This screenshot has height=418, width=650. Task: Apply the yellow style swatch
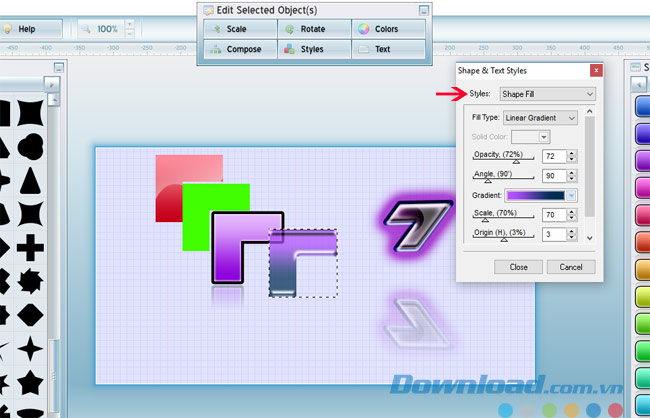[x=643, y=297]
